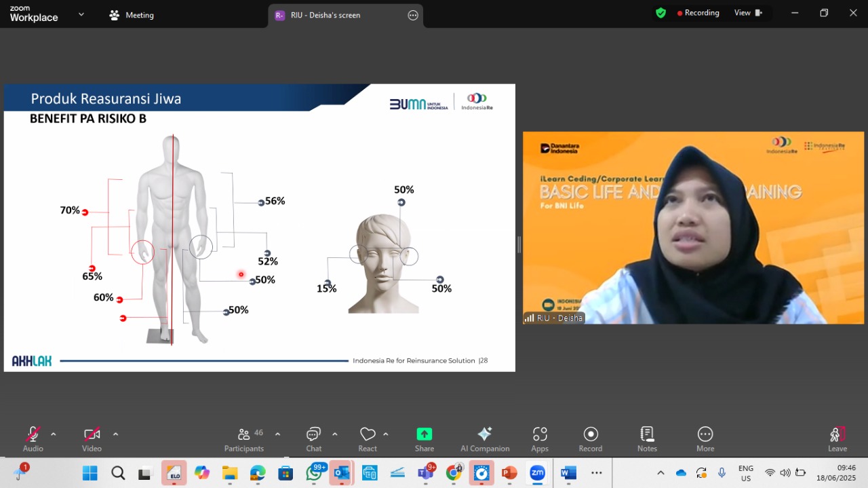Image resolution: width=868 pixels, height=488 pixels.
Task: Toggle the Record button
Action: (591, 434)
